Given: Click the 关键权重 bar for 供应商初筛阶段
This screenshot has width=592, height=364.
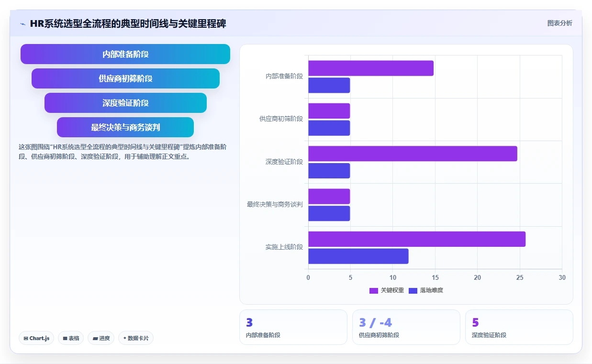Looking at the screenshot, I should (329, 111).
